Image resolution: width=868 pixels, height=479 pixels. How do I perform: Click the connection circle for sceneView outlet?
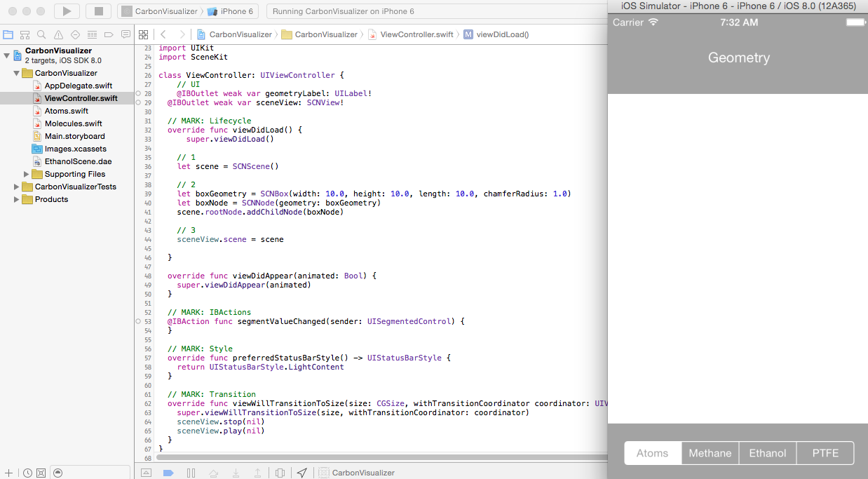coord(138,102)
